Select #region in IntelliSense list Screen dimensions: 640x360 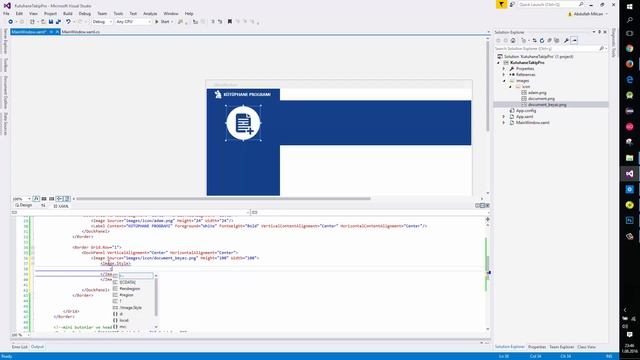(126, 295)
